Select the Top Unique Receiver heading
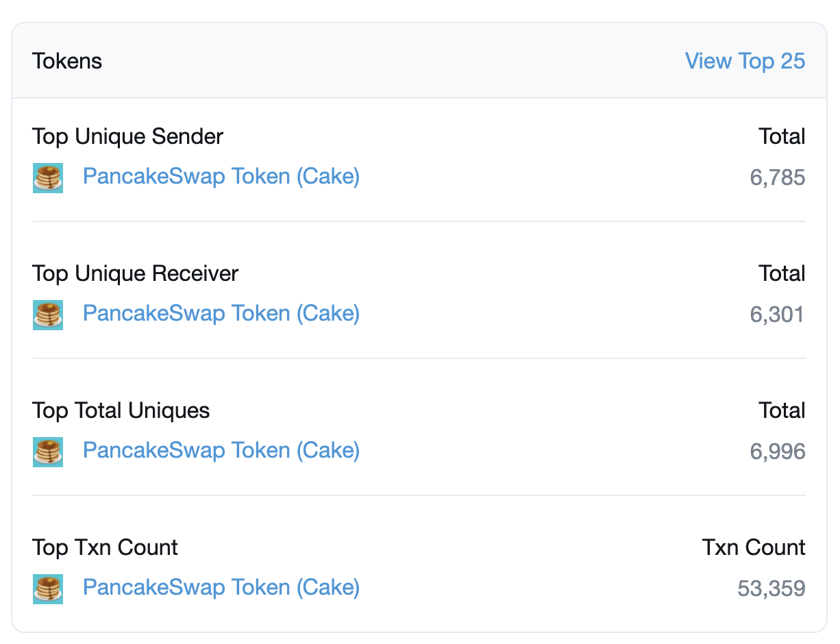 click(135, 273)
